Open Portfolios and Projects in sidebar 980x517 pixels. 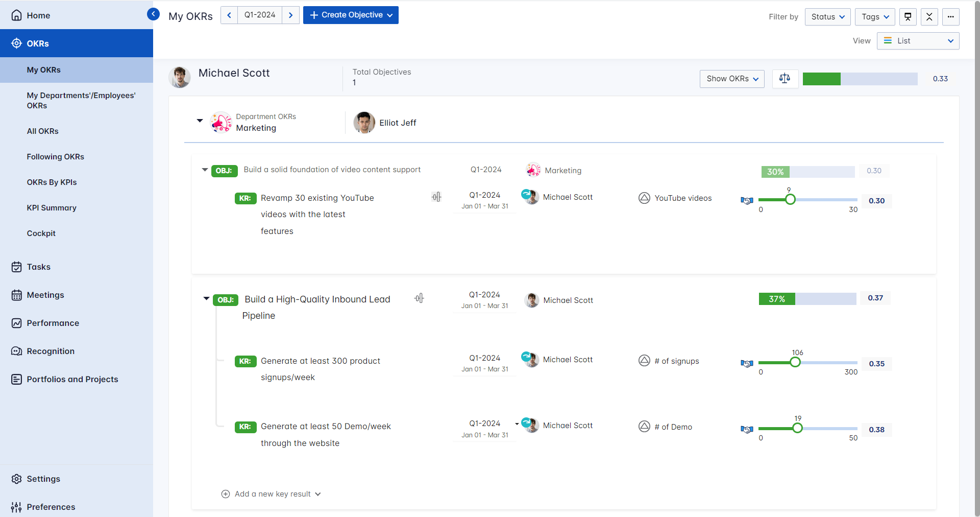click(x=77, y=379)
